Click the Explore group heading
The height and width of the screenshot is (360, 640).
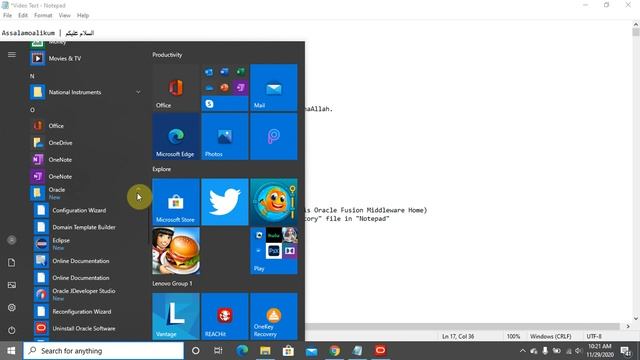coord(162,169)
